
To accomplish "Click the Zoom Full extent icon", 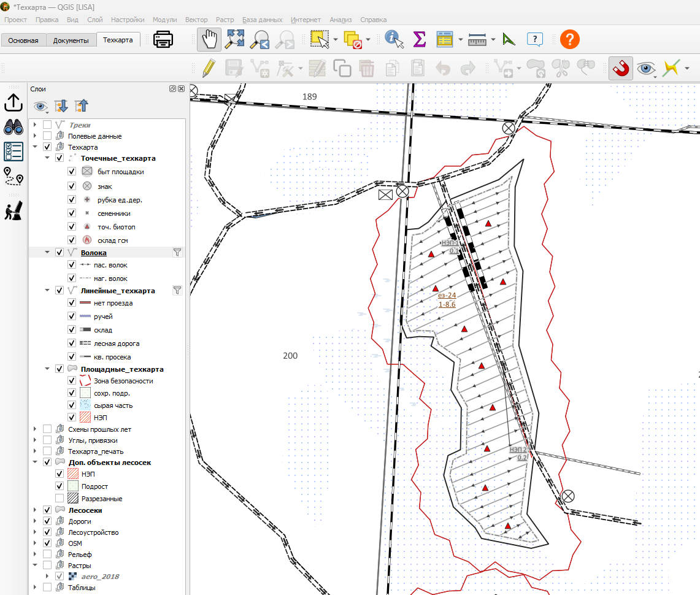I will pyautogui.click(x=234, y=39).
